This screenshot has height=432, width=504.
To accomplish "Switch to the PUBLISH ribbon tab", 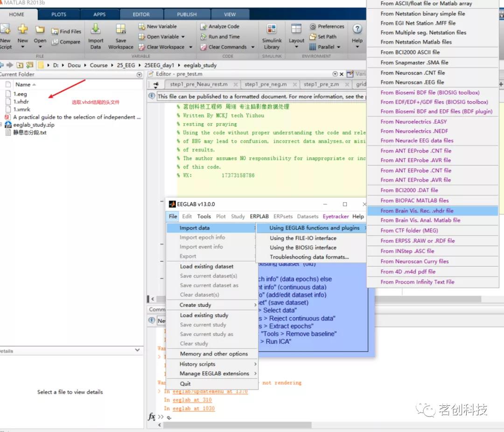I will pos(187,14).
